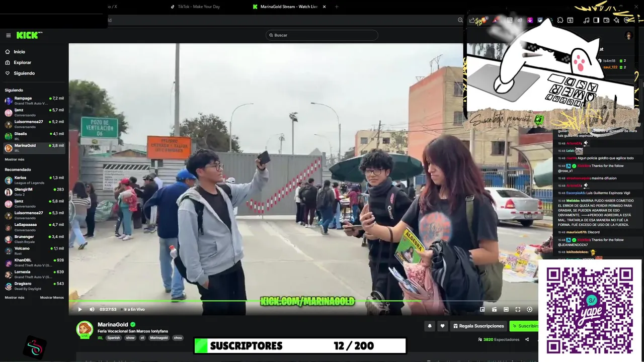Toggle notifications bell for MarinaGold
The image size is (644, 362).
[430, 326]
